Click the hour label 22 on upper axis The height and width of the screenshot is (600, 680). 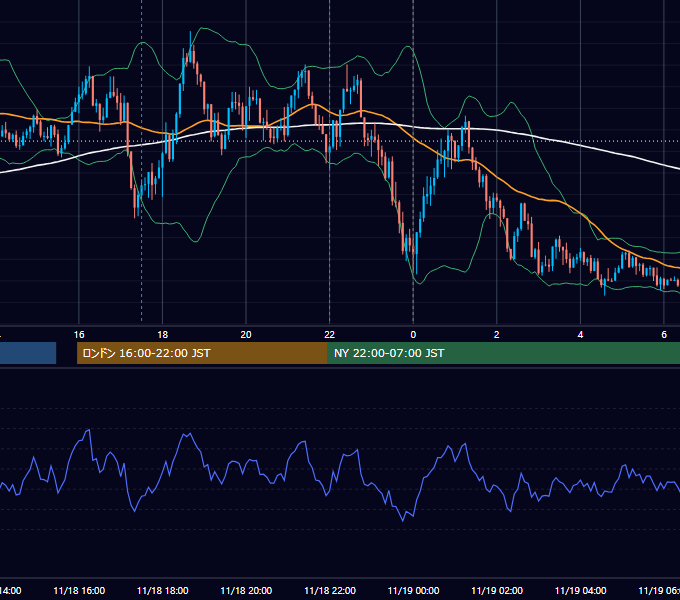pyautogui.click(x=330, y=335)
